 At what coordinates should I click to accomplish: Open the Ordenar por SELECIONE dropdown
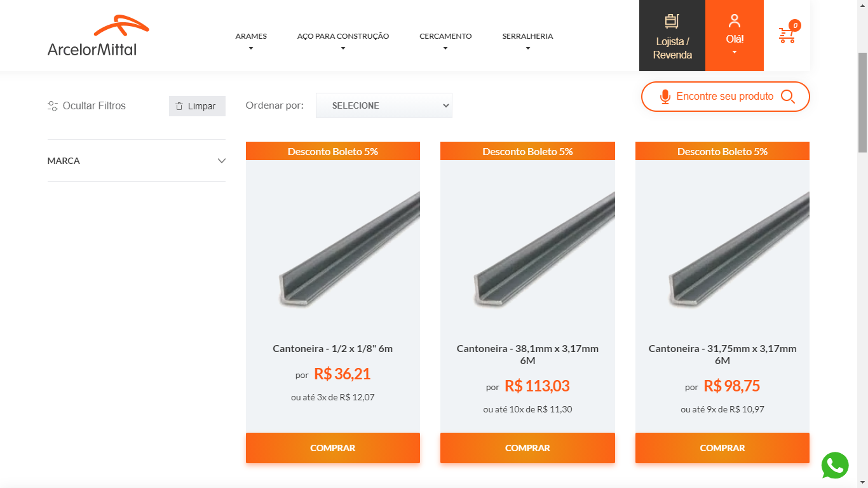(384, 105)
